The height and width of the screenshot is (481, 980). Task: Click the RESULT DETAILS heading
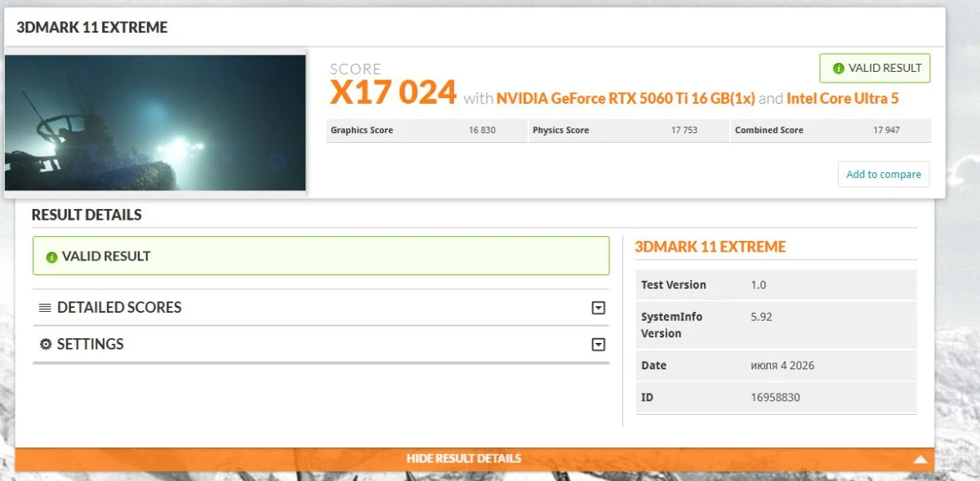(x=87, y=215)
